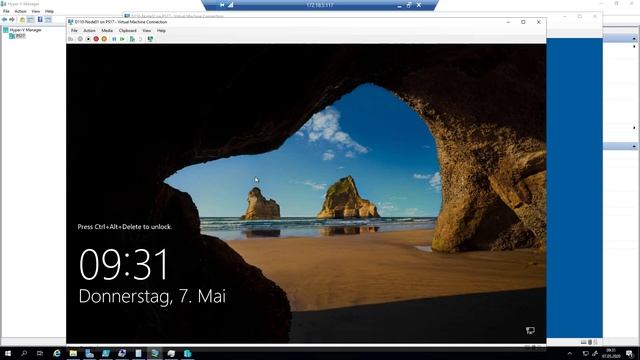Launch Internet Explorer from the taskbar

[57, 353]
